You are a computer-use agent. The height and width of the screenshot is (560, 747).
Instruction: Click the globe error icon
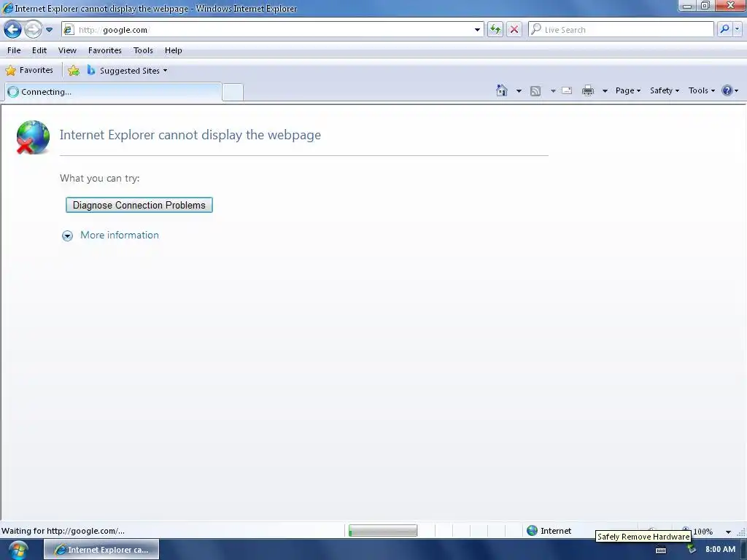[x=32, y=138]
